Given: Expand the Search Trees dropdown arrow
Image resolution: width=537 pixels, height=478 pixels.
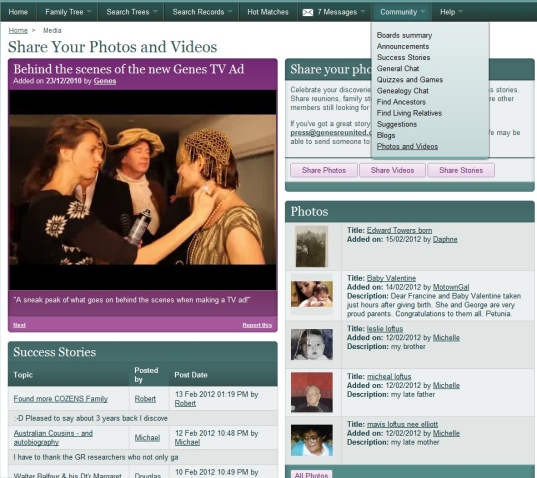Looking at the screenshot, I should pyautogui.click(x=155, y=11).
